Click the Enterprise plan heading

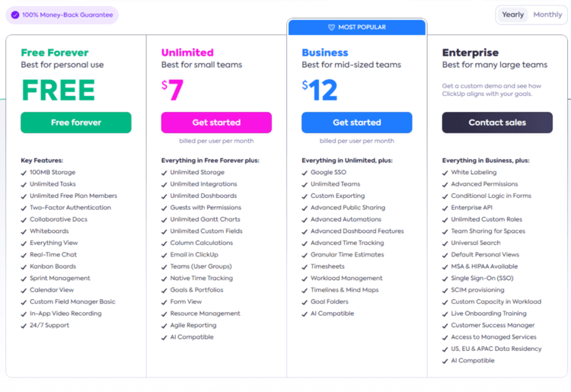coord(471,53)
